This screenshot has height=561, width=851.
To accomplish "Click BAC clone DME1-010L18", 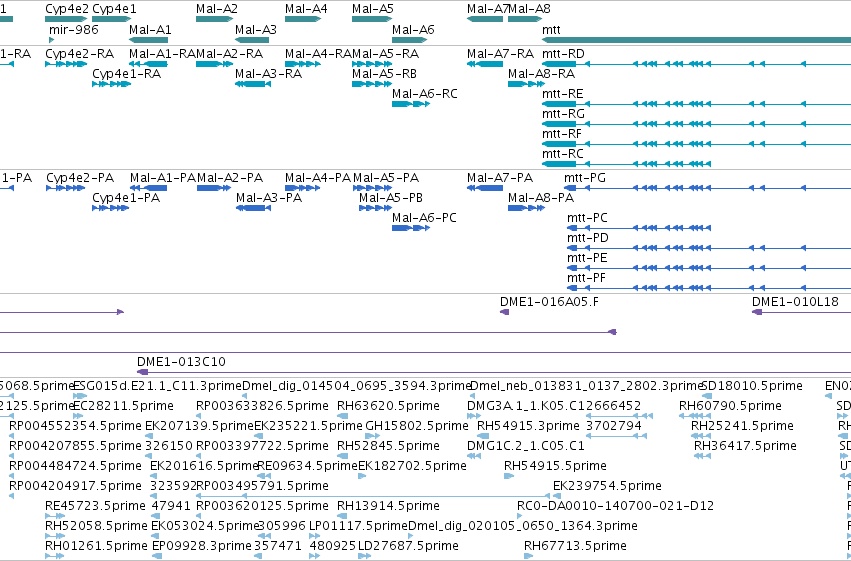I will pos(801,312).
